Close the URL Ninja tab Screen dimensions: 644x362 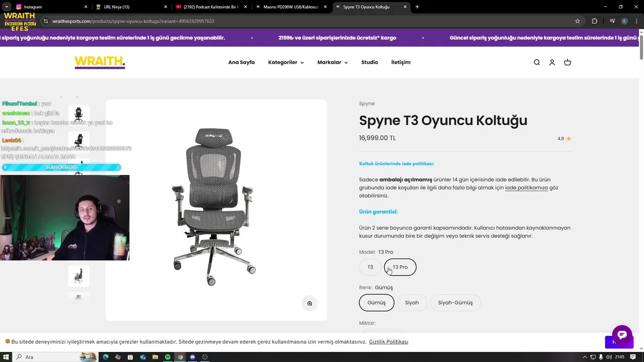pyautogui.click(x=166, y=7)
